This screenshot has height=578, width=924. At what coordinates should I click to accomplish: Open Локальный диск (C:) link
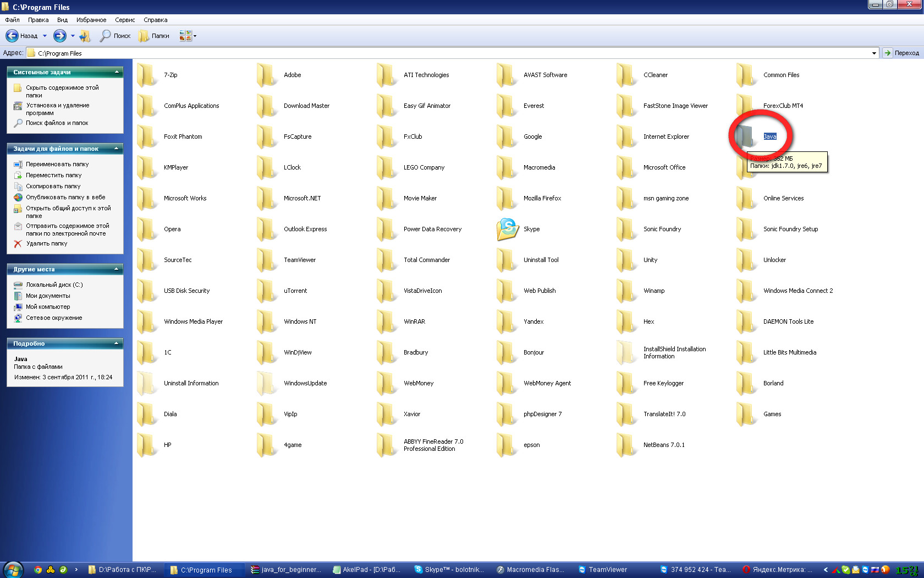click(54, 285)
